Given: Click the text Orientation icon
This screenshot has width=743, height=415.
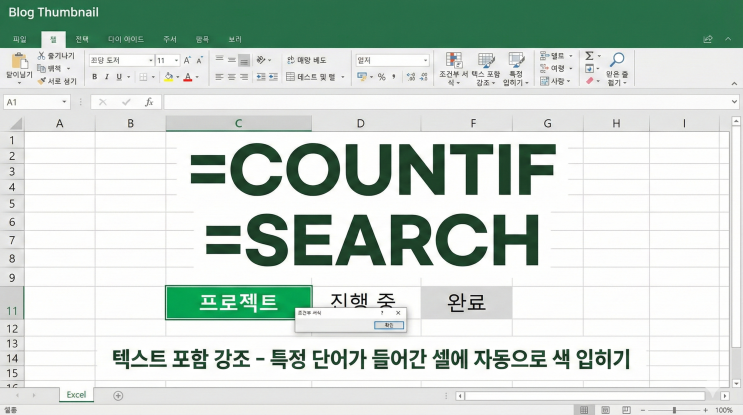Looking at the screenshot, I should tap(261, 60).
